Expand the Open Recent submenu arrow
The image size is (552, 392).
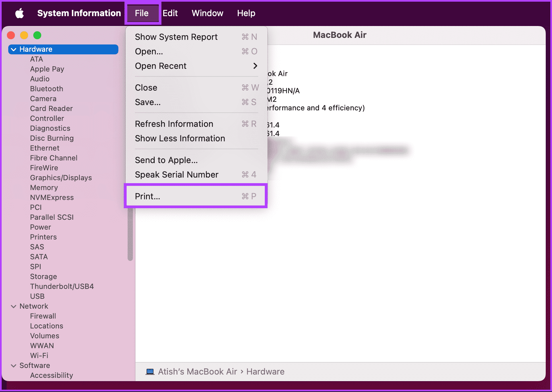point(255,66)
